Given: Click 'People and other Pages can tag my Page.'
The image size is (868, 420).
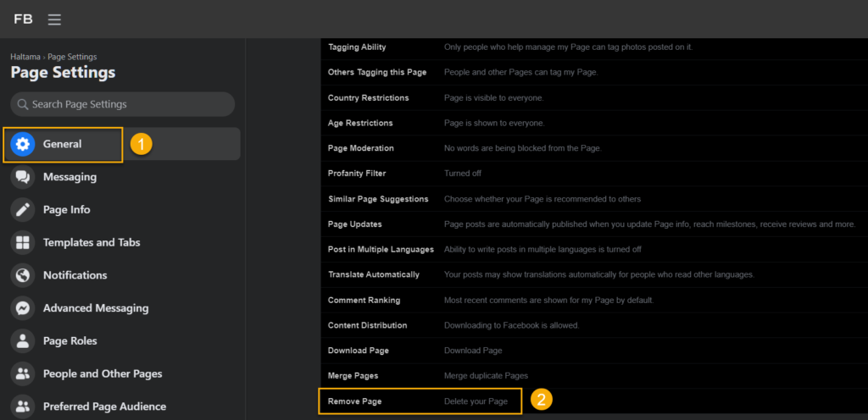Looking at the screenshot, I should [x=521, y=72].
